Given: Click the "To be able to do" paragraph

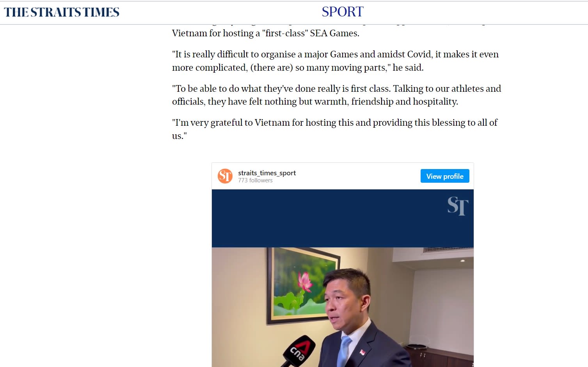Looking at the screenshot, I should tap(336, 95).
